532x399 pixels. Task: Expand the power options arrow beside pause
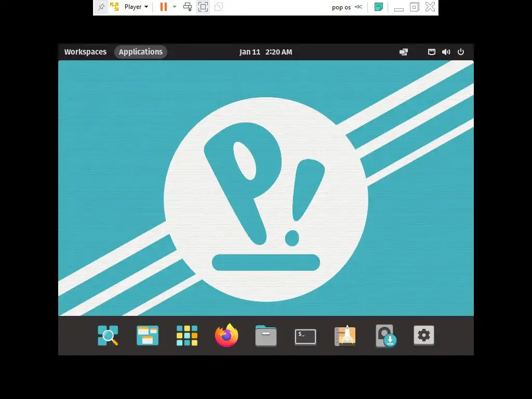(175, 7)
